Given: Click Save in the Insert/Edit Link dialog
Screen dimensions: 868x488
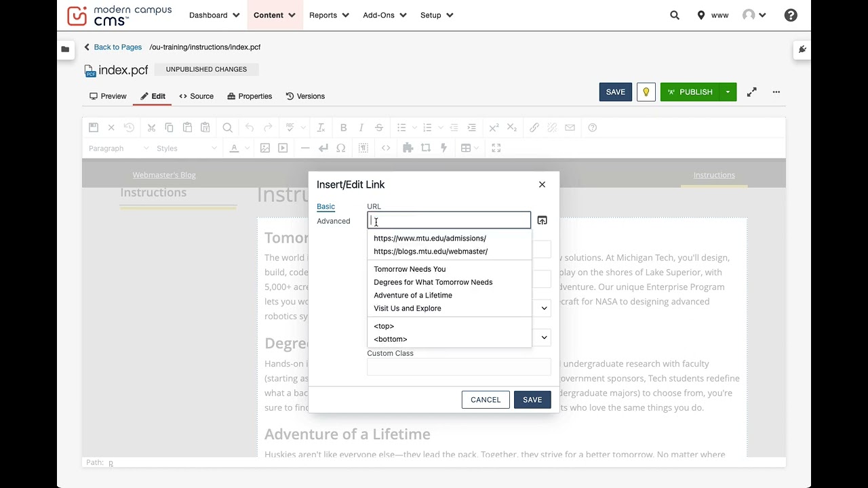Looking at the screenshot, I should [x=532, y=400].
